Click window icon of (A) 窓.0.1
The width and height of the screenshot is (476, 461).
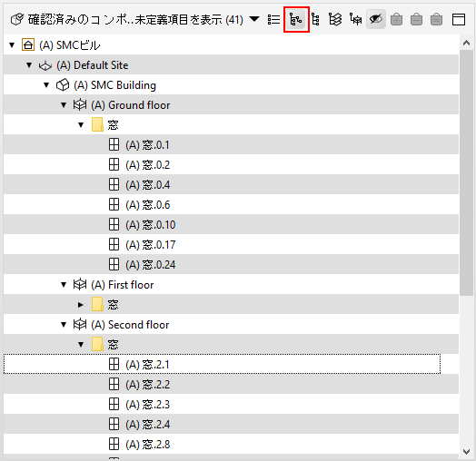point(114,144)
